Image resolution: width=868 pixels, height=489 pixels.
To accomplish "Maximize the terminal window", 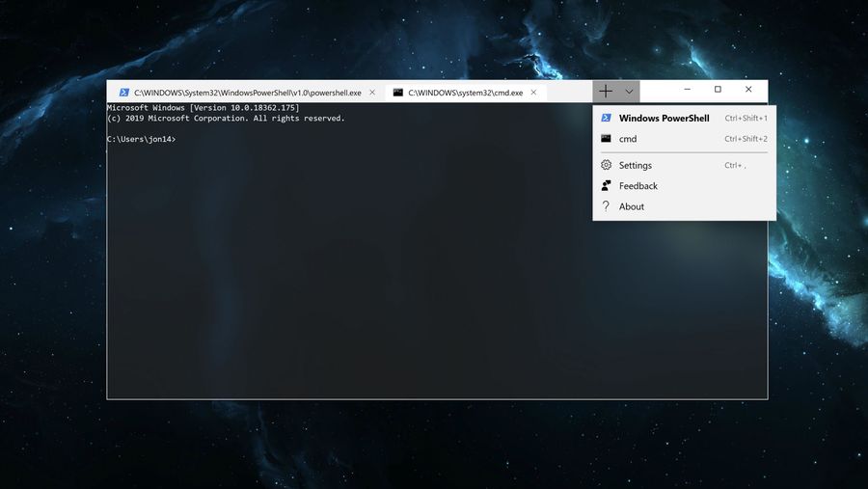I will (x=718, y=89).
